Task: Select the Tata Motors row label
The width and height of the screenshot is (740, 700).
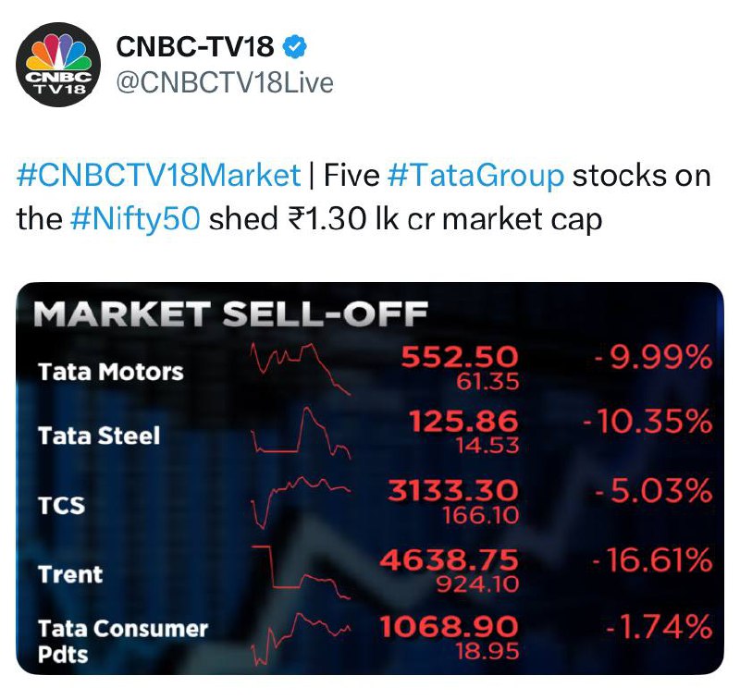Action: pos(110,372)
